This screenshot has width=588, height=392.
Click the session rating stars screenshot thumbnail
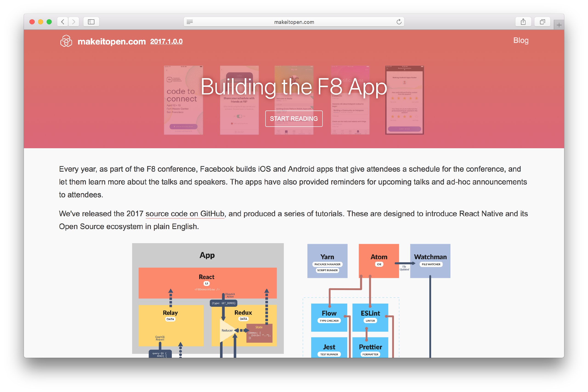tap(404, 100)
